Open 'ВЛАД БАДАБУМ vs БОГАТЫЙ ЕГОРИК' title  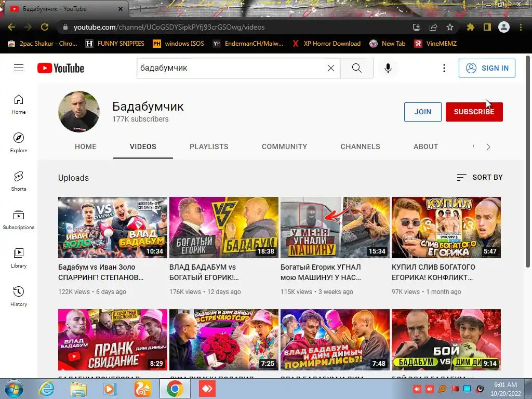pos(204,272)
